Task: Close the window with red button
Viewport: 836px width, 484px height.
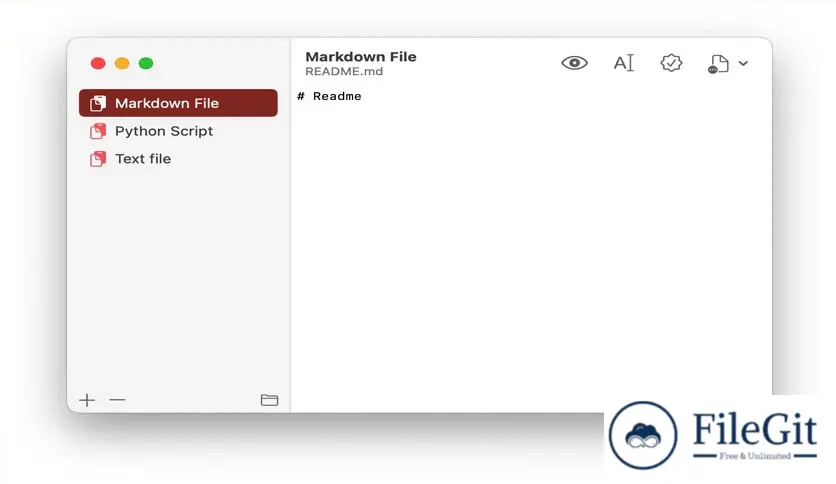Action: pyautogui.click(x=98, y=63)
